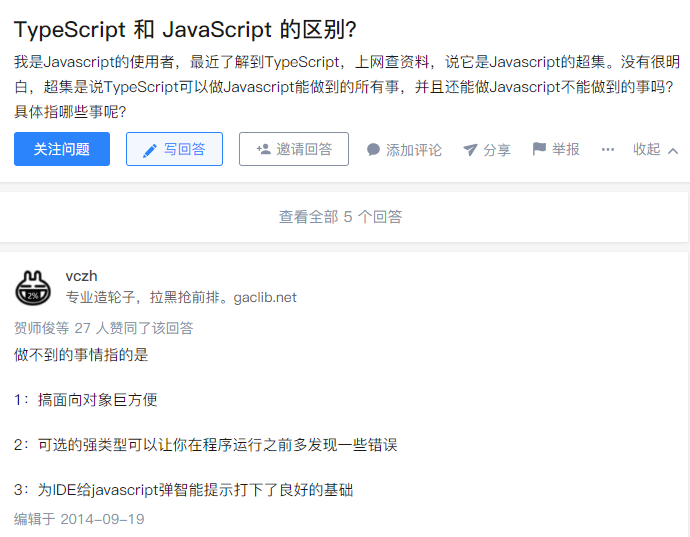View all answers via 查看全部 5 个回答
Image resolution: width=690 pixels, height=537 pixels.
[341, 217]
